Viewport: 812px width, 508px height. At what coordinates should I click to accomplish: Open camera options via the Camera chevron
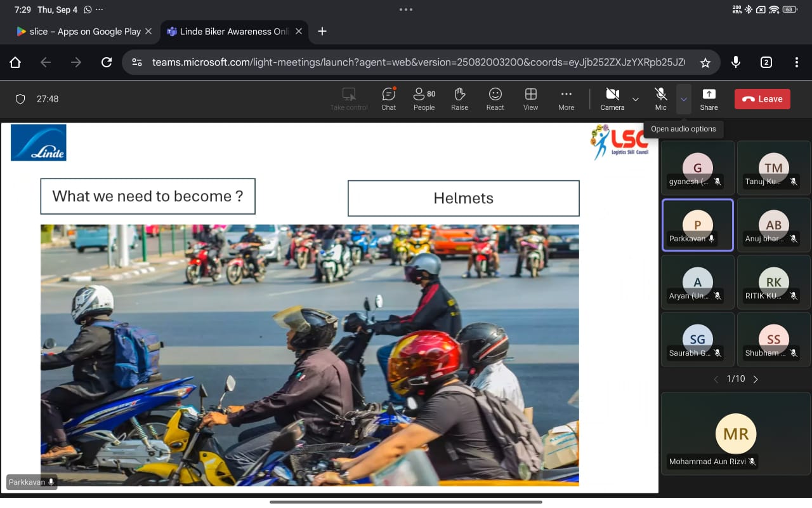[x=635, y=98]
